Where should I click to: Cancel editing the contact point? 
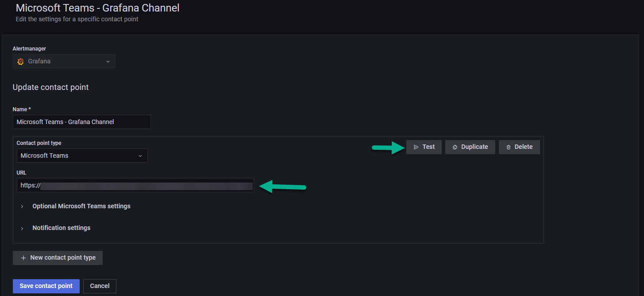[x=100, y=286]
